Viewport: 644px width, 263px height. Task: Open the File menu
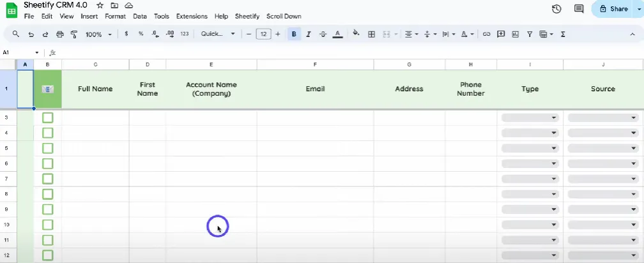click(29, 17)
